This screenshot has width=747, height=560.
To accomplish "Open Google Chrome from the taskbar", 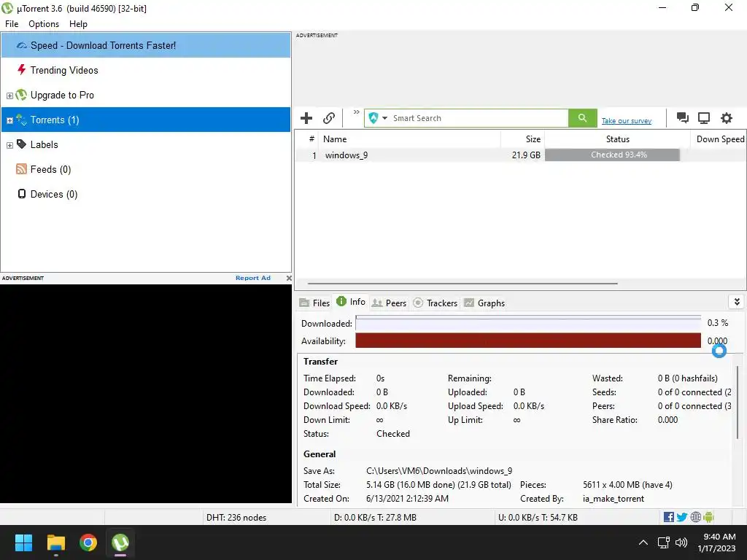I will pyautogui.click(x=88, y=542).
